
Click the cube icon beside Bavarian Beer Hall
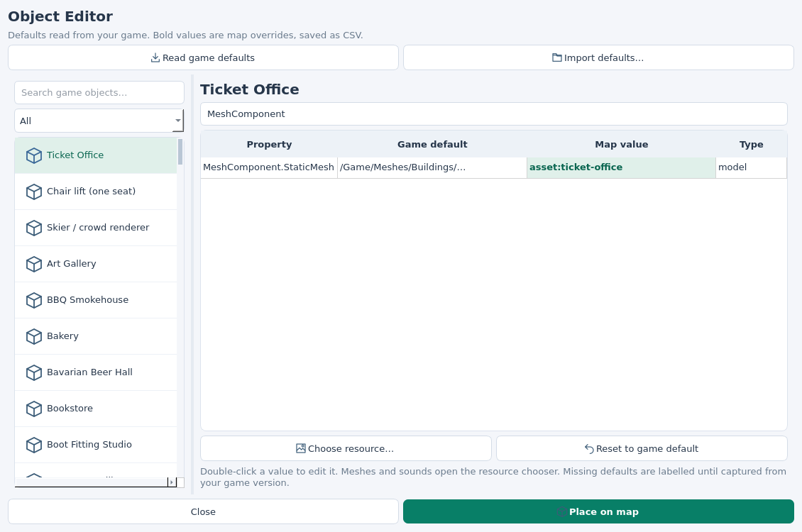34,373
